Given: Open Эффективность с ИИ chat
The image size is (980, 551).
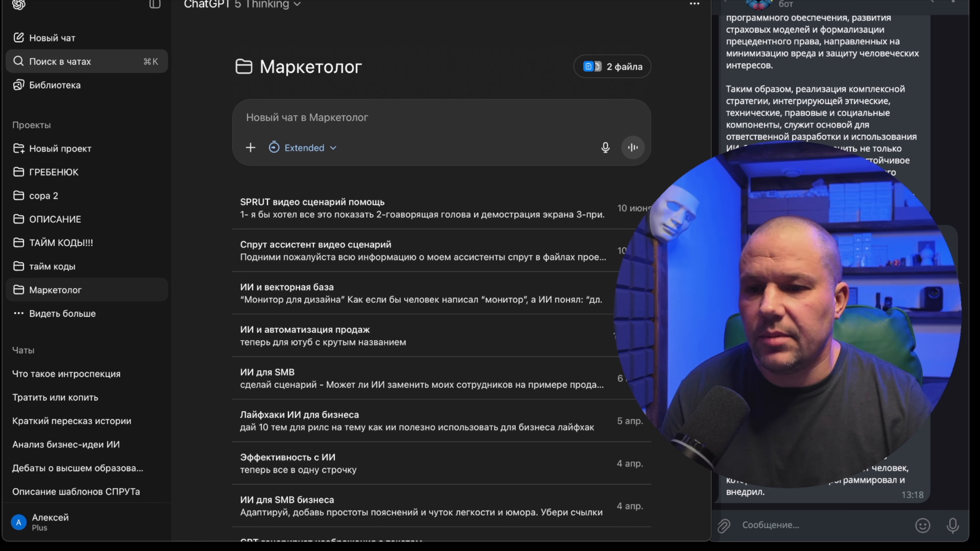Looking at the screenshot, I should [x=441, y=464].
